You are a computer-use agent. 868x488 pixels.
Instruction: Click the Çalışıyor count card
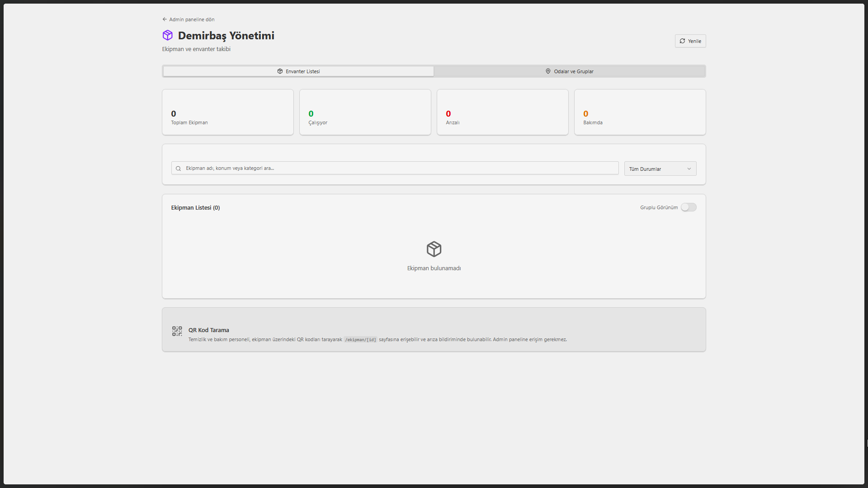point(365,112)
